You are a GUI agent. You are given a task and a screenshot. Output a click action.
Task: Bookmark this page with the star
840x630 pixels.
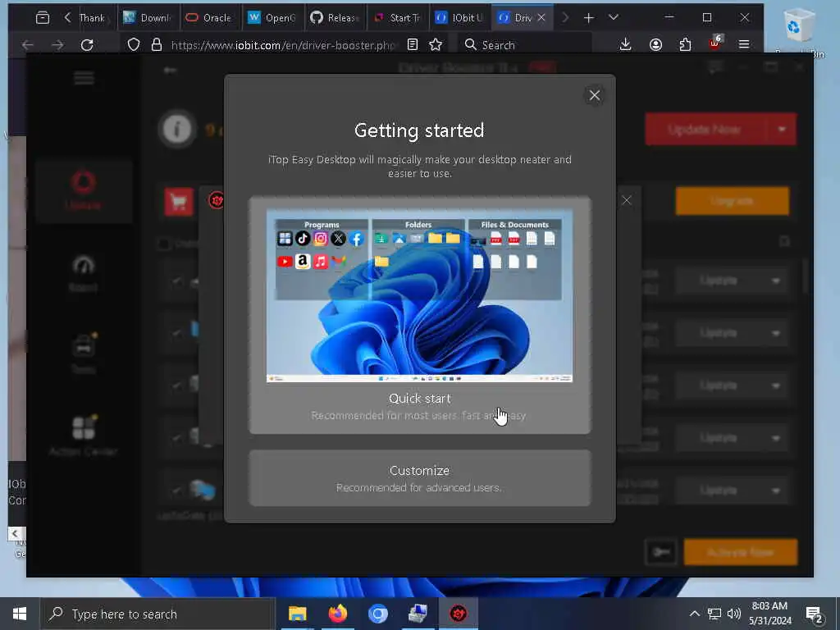[436, 44]
